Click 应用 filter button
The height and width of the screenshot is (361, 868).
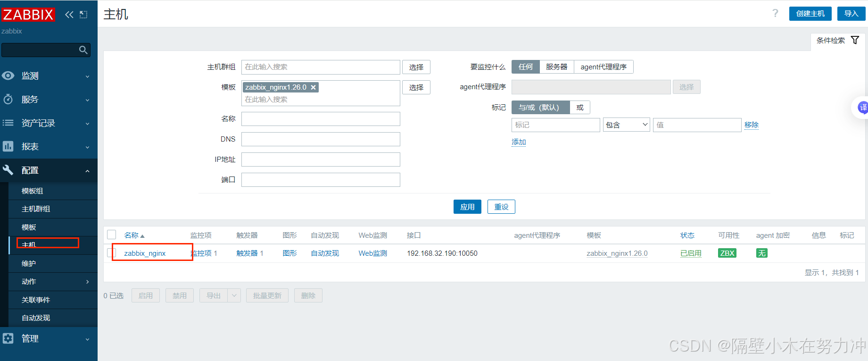pyautogui.click(x=467, y=207)
